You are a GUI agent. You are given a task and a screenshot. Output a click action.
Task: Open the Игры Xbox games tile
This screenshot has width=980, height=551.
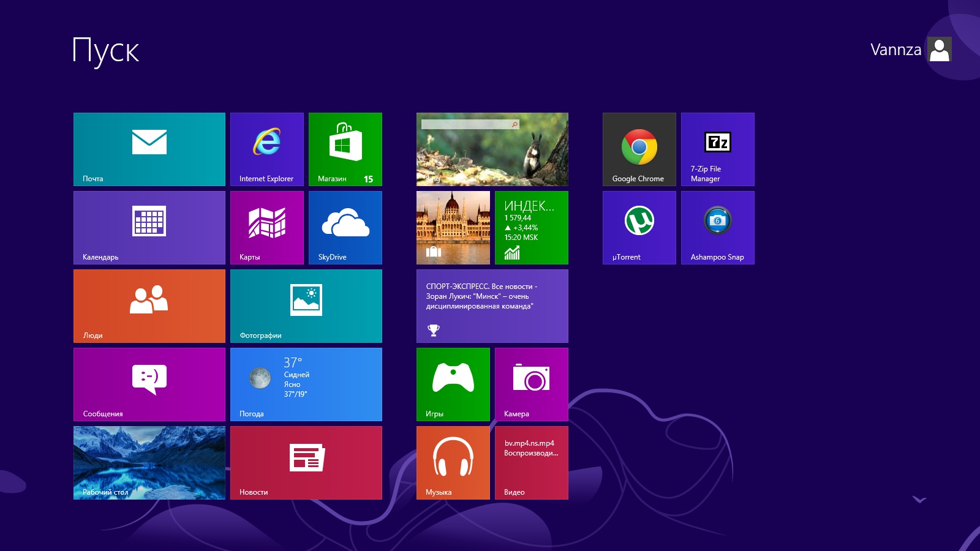click(x=453, y=384)
